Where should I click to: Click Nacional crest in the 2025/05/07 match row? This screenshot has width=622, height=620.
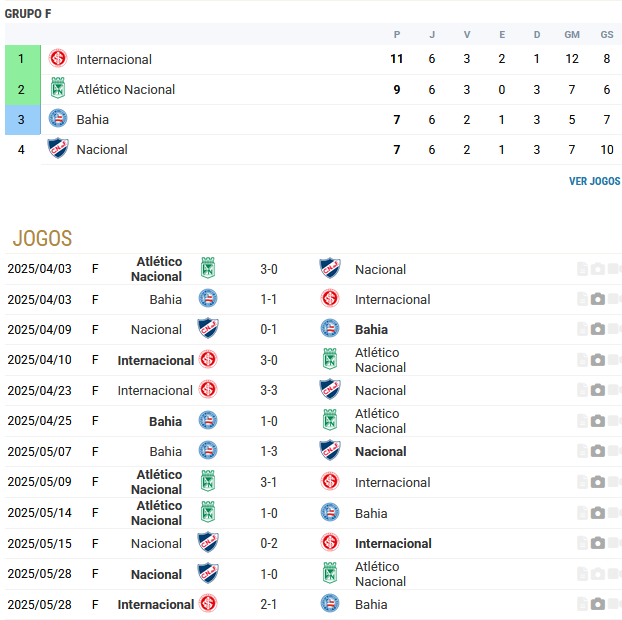point(330,451)
